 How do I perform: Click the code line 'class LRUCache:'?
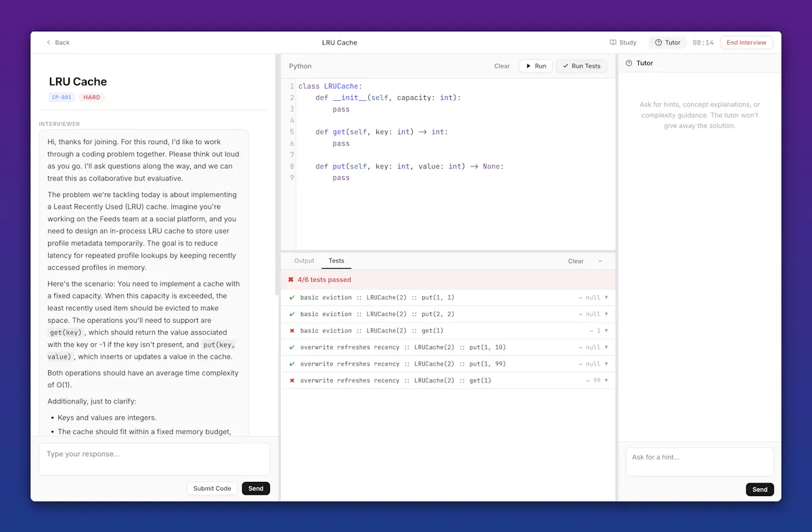pyautogui.click(x=330, y=86)
